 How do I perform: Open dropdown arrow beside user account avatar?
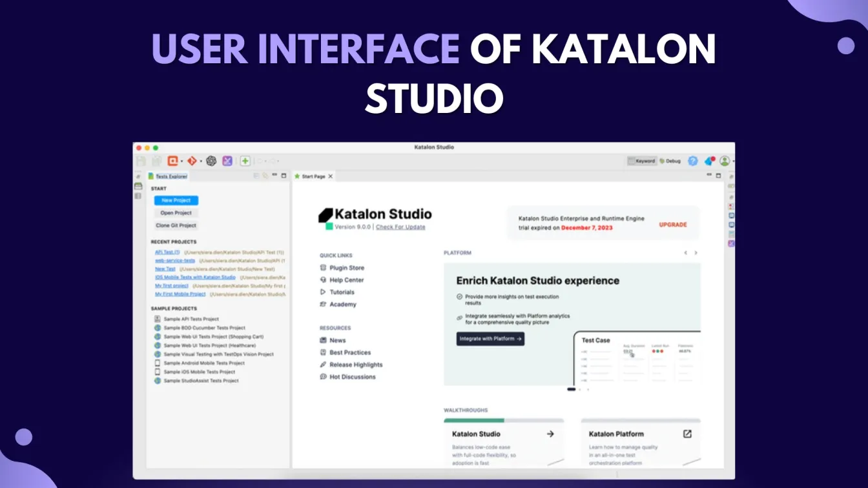point(733,161)
